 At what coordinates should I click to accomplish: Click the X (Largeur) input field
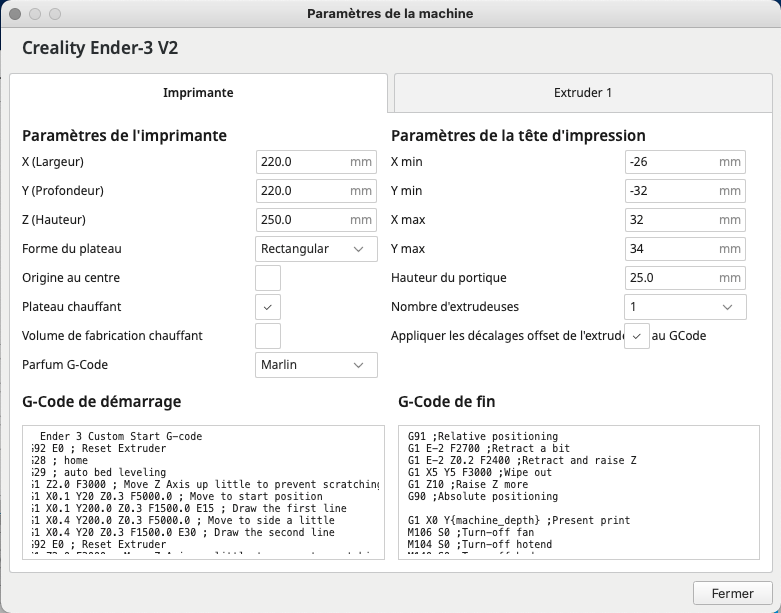click(316, 162)
